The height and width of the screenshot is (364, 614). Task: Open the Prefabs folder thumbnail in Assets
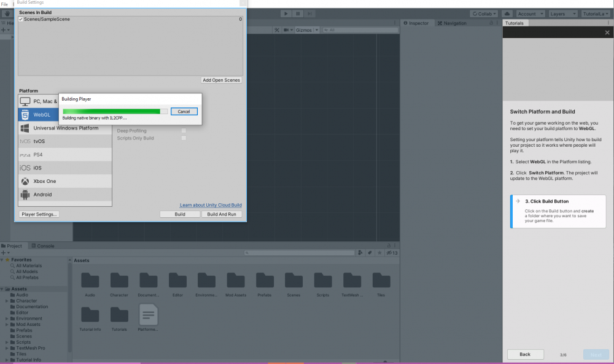tap(265, 281)
